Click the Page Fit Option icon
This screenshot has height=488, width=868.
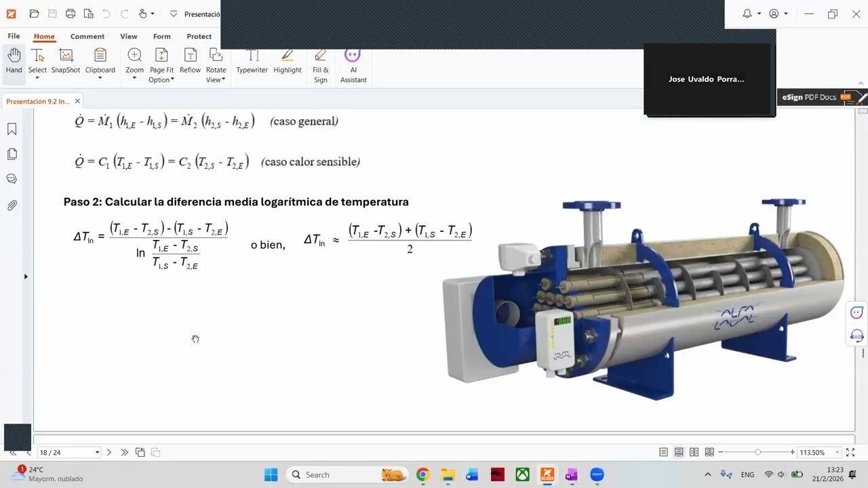tap(161, 56)
